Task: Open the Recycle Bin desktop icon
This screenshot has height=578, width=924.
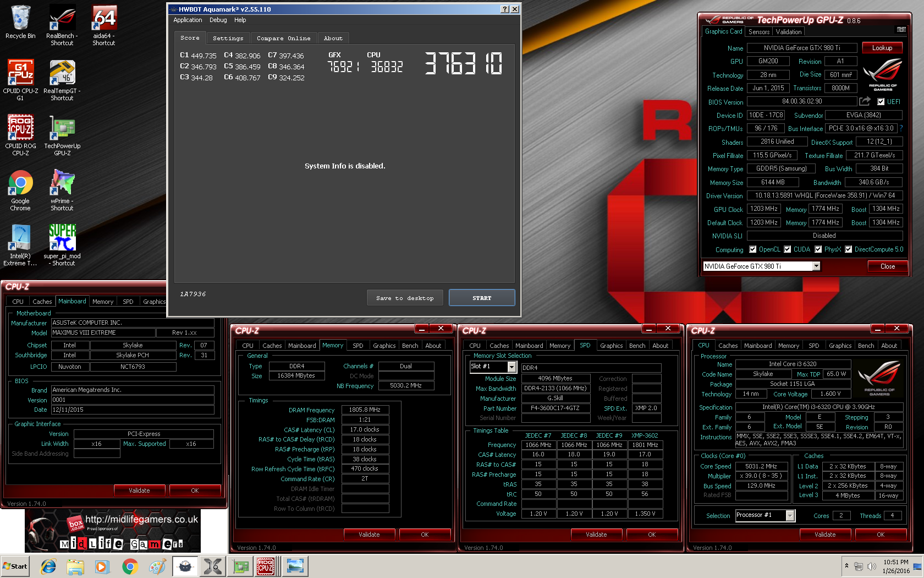Action: [x=20, y=22]
